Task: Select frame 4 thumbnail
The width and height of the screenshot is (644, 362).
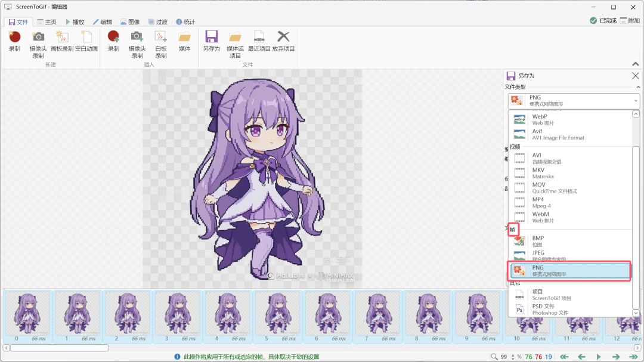Action: click(x=227, y=317)
